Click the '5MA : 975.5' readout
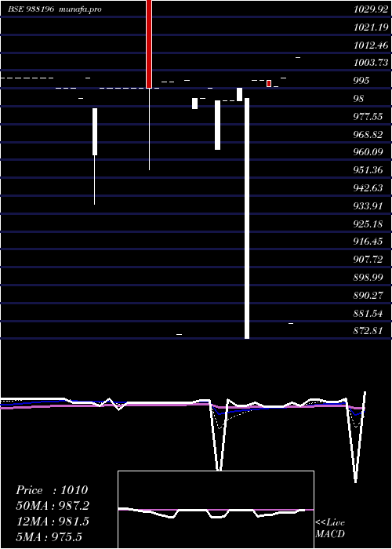Screen dimensions: 392x549 [49, 536]
